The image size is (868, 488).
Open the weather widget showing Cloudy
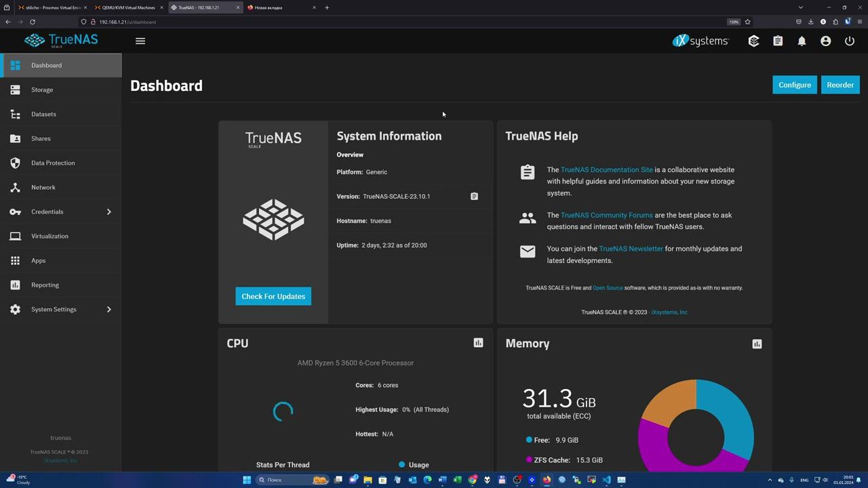click(x=17, y=480)
